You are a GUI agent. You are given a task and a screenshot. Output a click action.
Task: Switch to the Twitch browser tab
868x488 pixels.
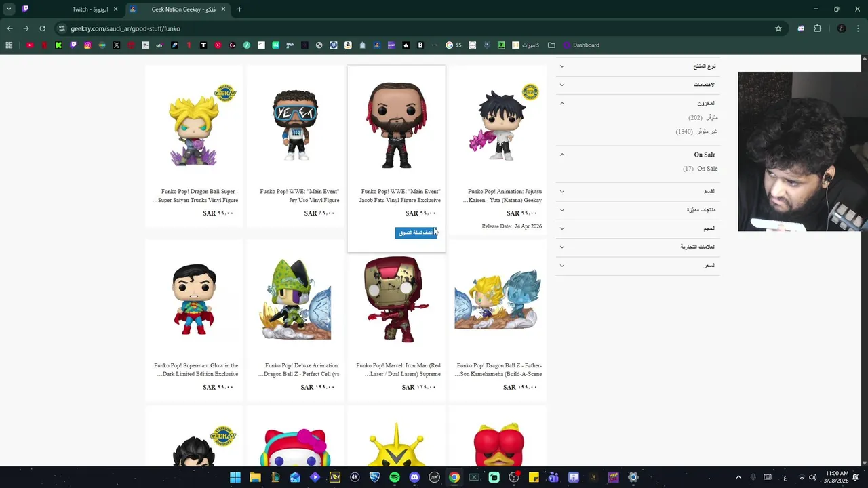(x=71, y=9)
